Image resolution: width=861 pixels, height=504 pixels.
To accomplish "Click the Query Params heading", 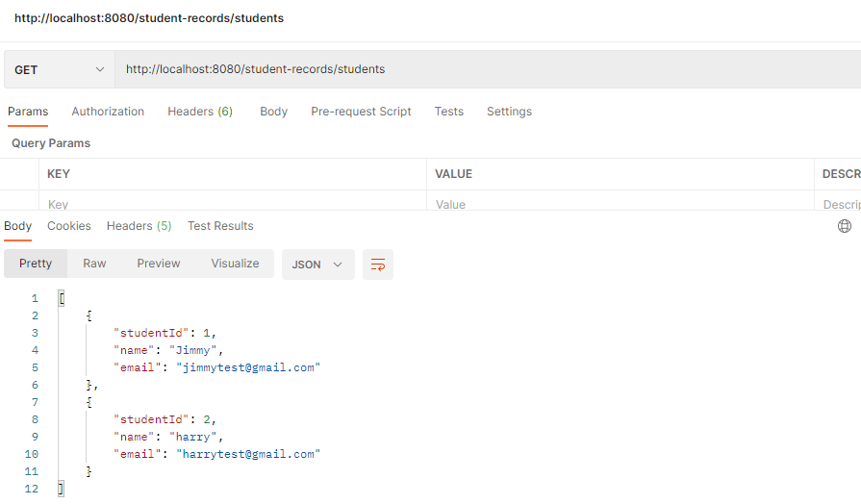I will (x=51, y=143).
